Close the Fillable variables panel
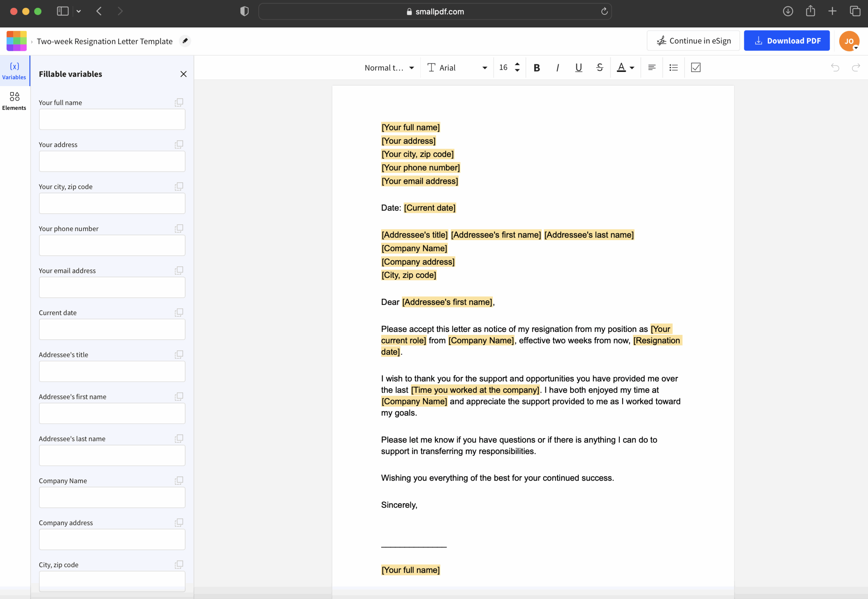Screen dimensions: 868x599 pos(183,74)
